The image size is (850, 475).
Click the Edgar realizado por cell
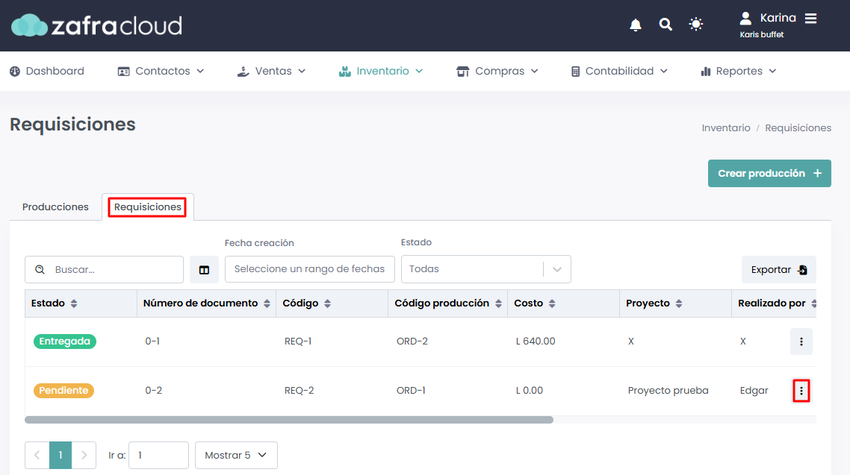tap(754, 390)
